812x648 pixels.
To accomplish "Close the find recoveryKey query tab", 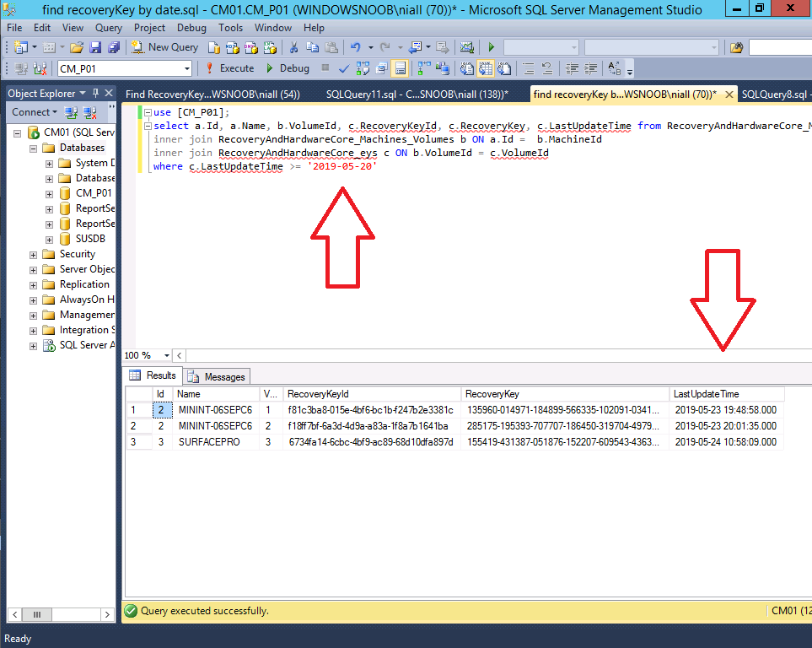I will point(729,94).
